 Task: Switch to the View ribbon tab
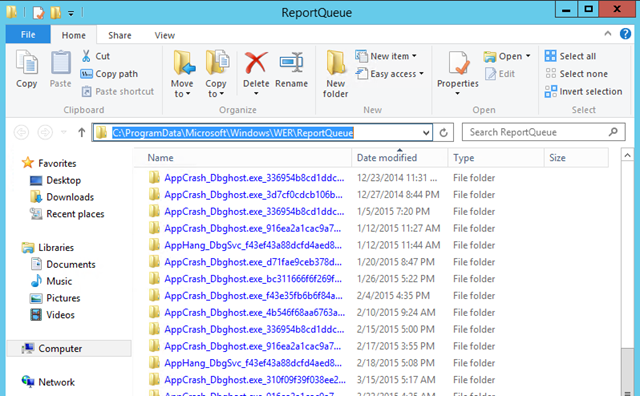tap(164, 36)
